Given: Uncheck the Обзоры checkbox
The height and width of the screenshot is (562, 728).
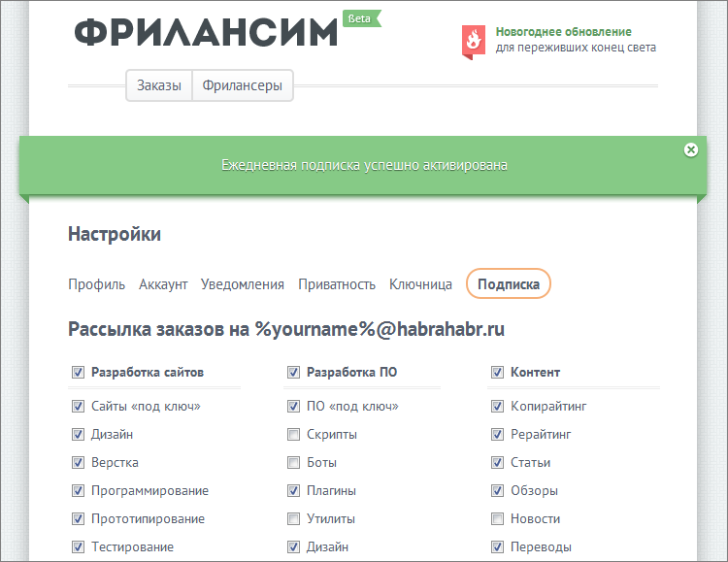Looking at the screenshot, I should coord(497,490).
